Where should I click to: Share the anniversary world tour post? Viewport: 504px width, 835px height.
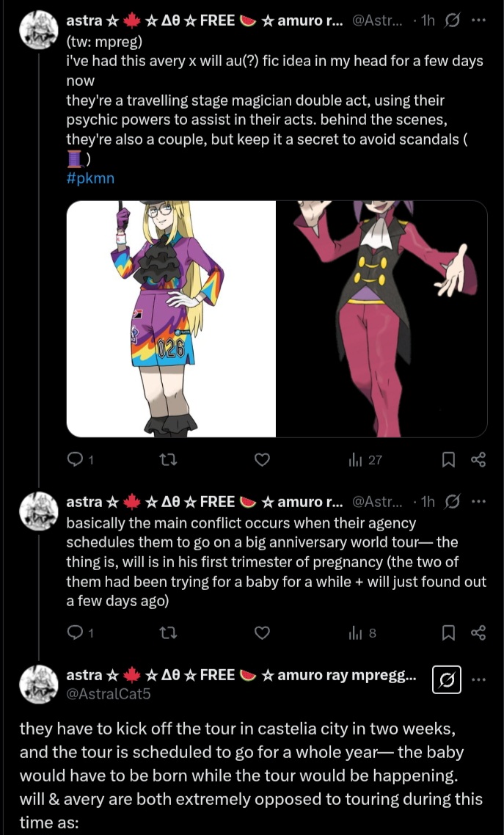click(478, 632)
